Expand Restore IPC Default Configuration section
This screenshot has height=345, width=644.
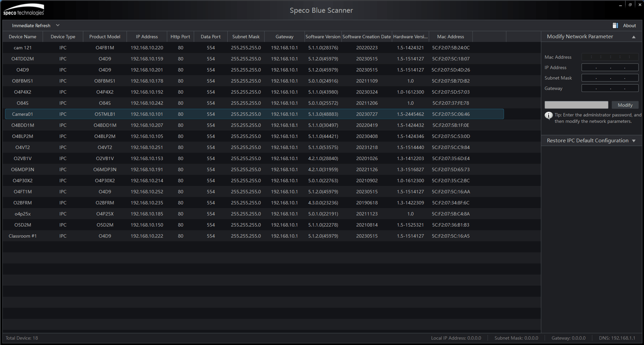pos(634,141)
